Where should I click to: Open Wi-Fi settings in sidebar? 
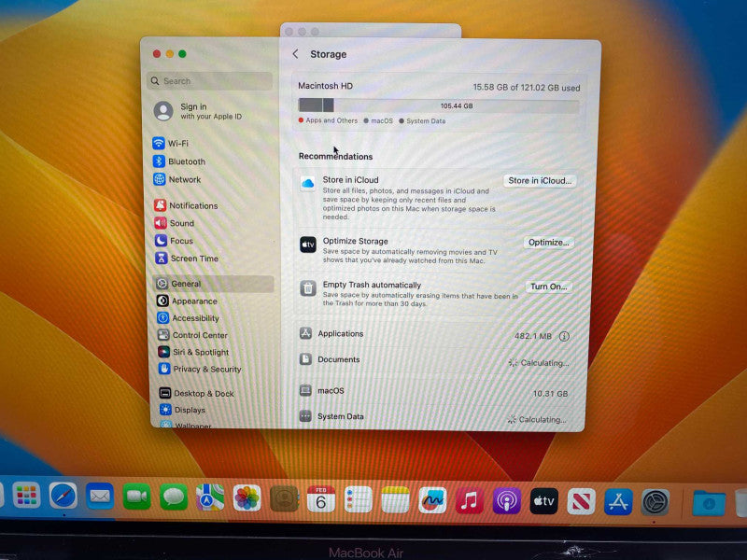(171, 144)
